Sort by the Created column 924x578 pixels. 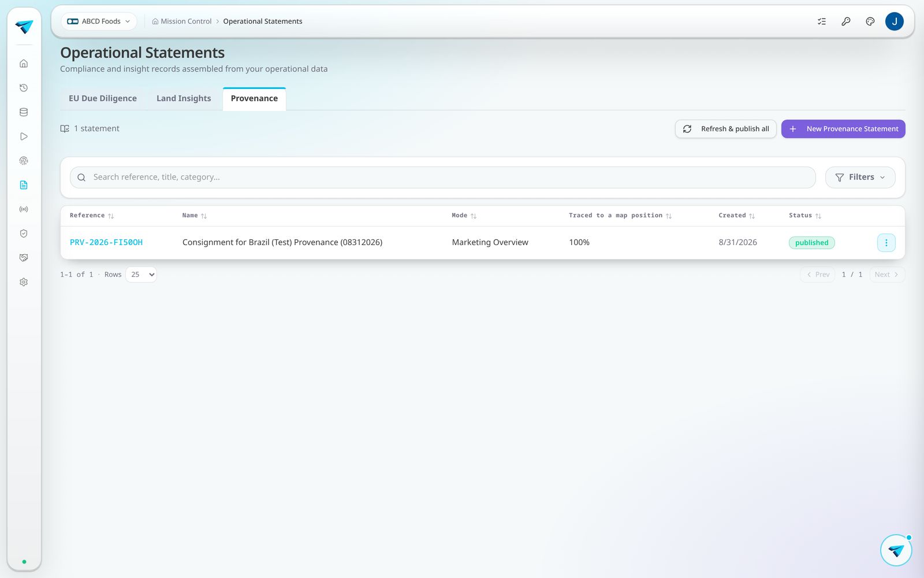[x=737, y=216]
